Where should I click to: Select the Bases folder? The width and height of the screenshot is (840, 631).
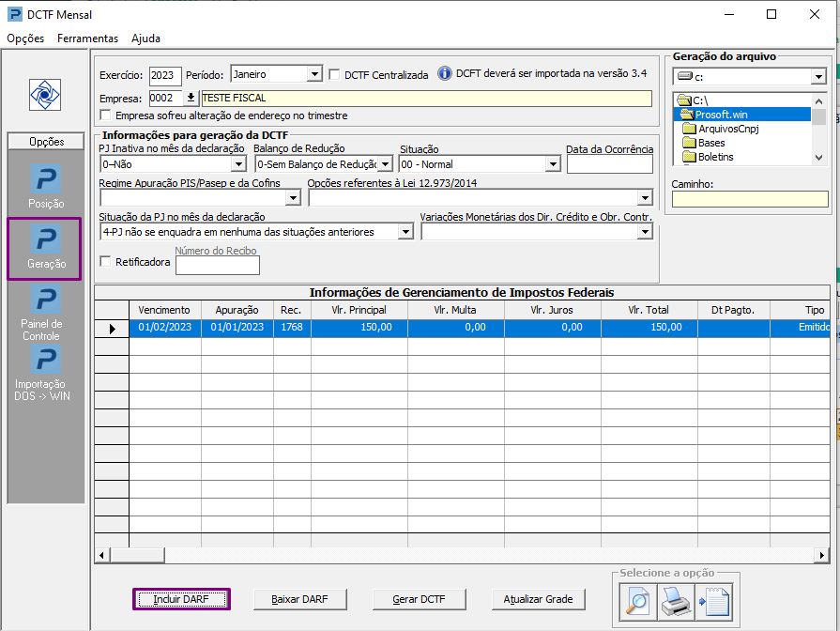pos(704,143)
